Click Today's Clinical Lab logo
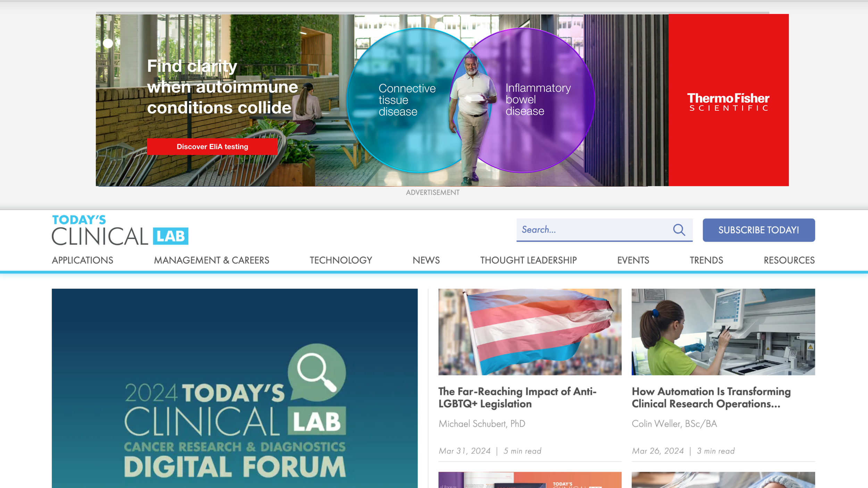 (x=120, y=230)
